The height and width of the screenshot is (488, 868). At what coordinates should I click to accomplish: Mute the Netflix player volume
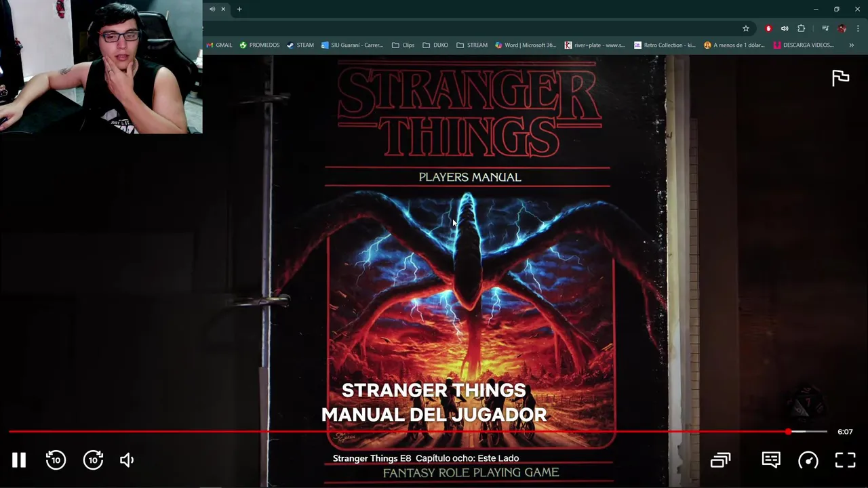[127, 460]
